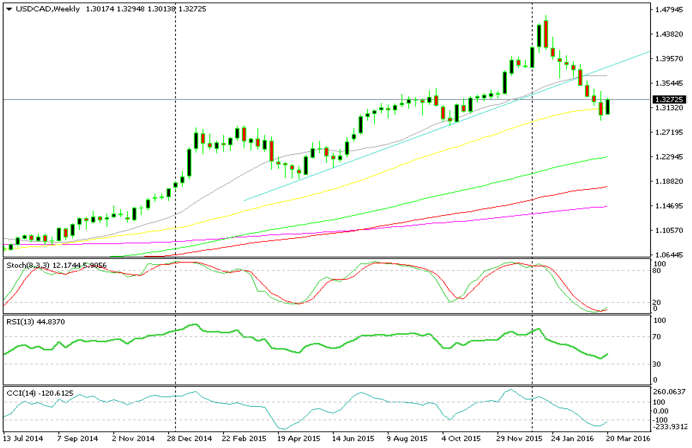The width and height of the screenshot is (692, 448).
Task: Select the RSI 30 level label
Action: [657, 364]
